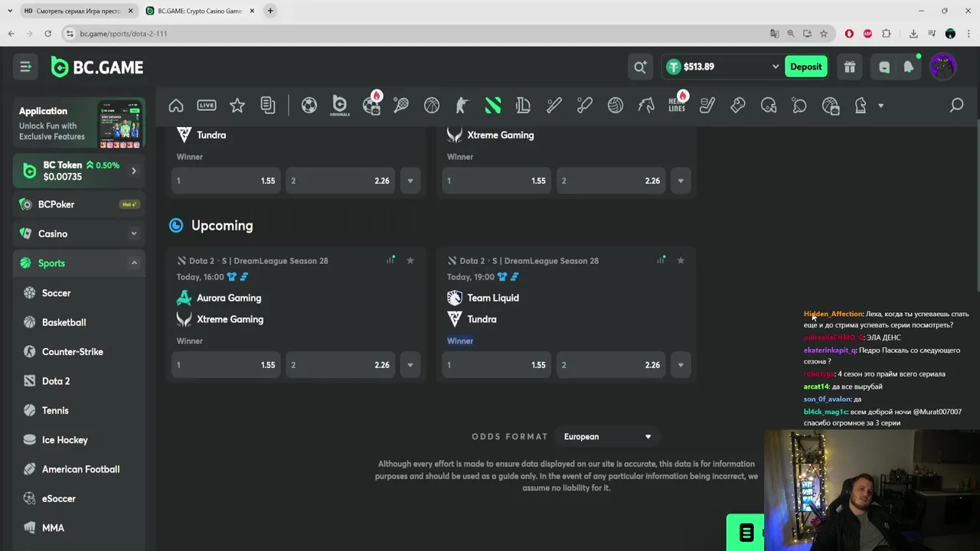Select the American Football helmet icon in sports bar
980x551 pixels.
point(769,106)
